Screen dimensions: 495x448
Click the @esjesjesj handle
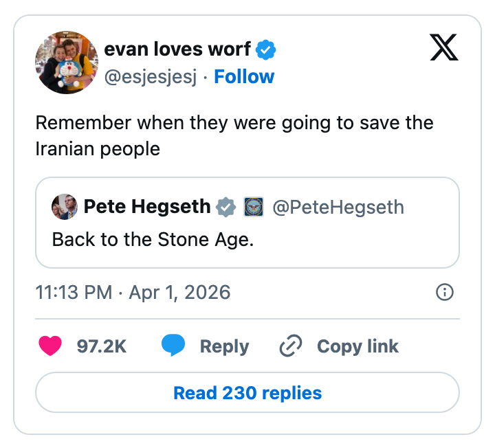[x=150, y=76]
